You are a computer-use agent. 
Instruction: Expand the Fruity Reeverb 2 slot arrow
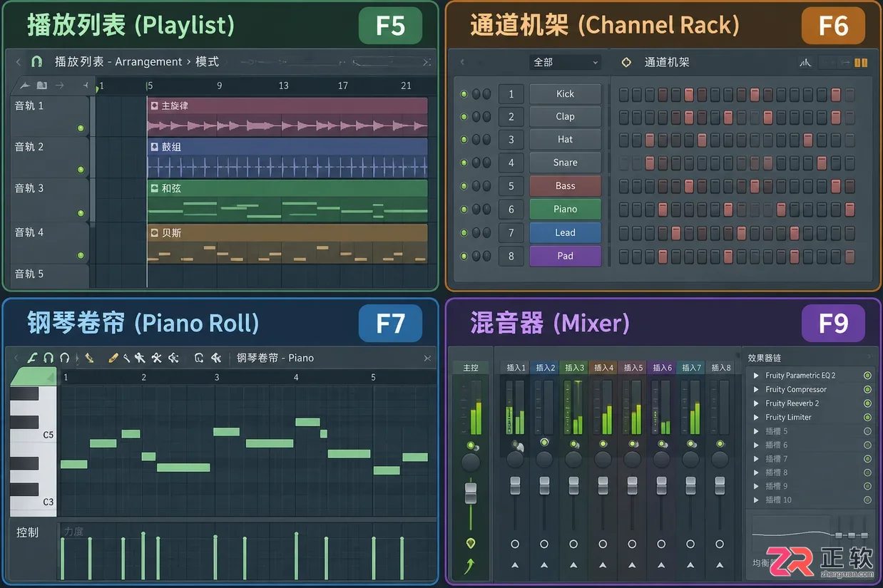pyautogui.click(x=756, y=403)
